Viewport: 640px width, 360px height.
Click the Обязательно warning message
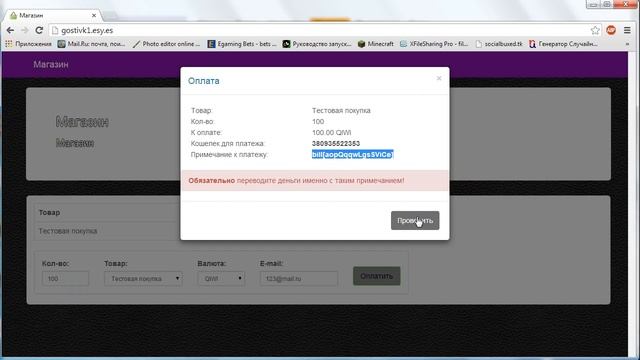pos(314,180)
